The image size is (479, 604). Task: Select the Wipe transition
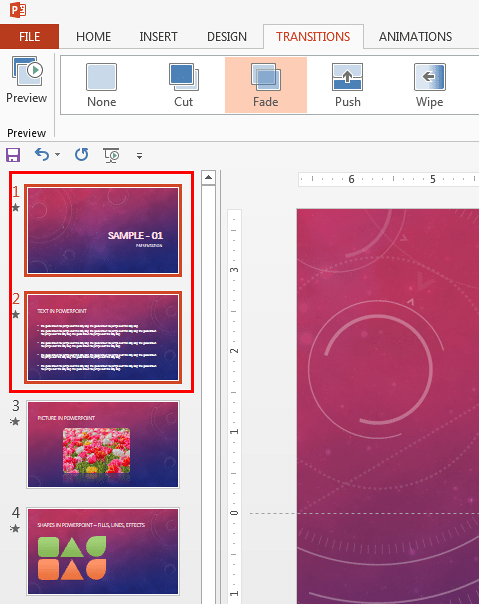429,85
